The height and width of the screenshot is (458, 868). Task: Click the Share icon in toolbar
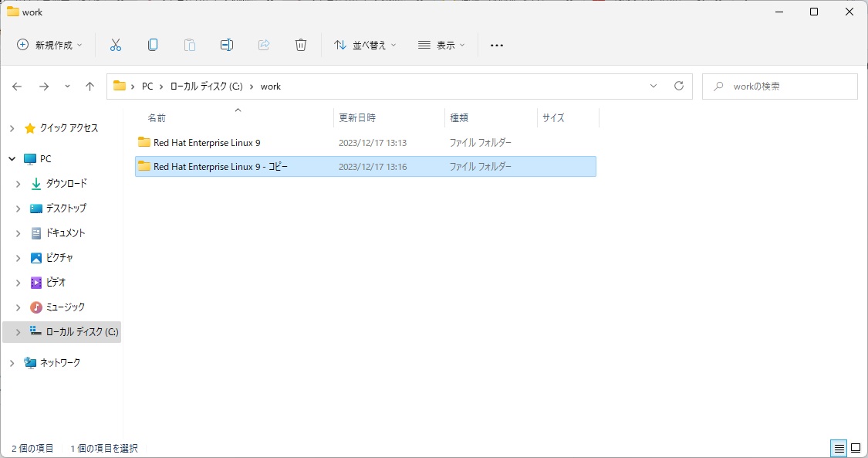264,45
